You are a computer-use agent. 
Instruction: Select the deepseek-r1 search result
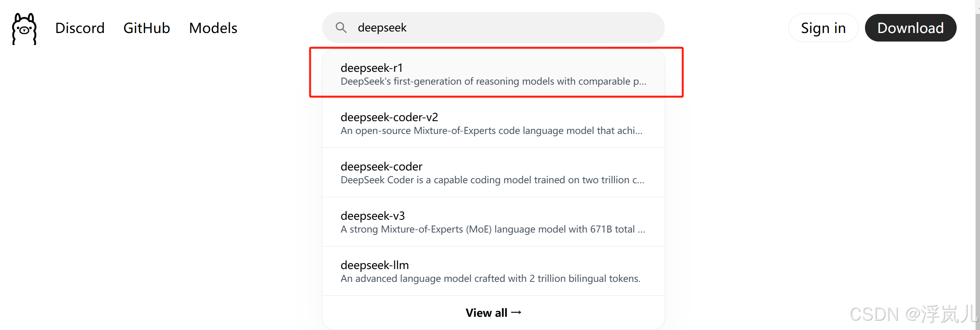tap(493, 74)
